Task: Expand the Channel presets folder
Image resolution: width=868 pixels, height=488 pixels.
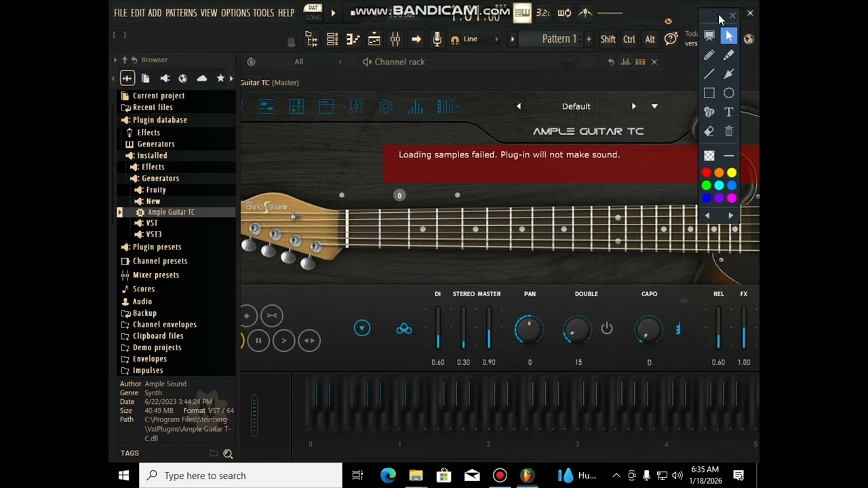Action: 160,261
